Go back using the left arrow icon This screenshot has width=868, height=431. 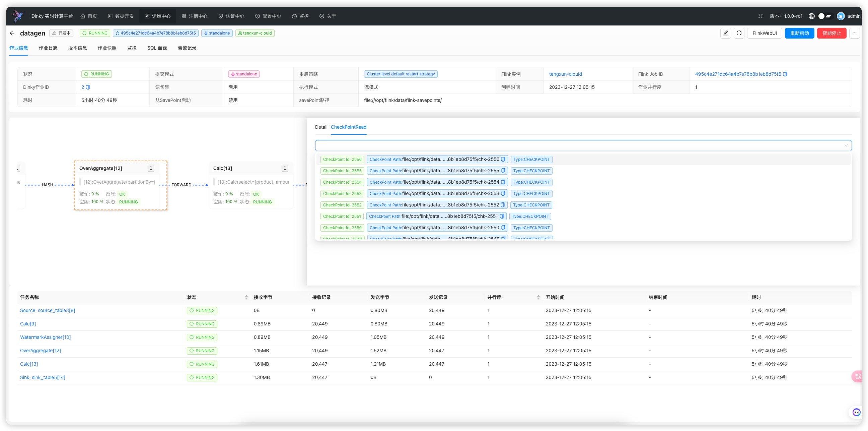pyautogui.click(x=12, y=33)
